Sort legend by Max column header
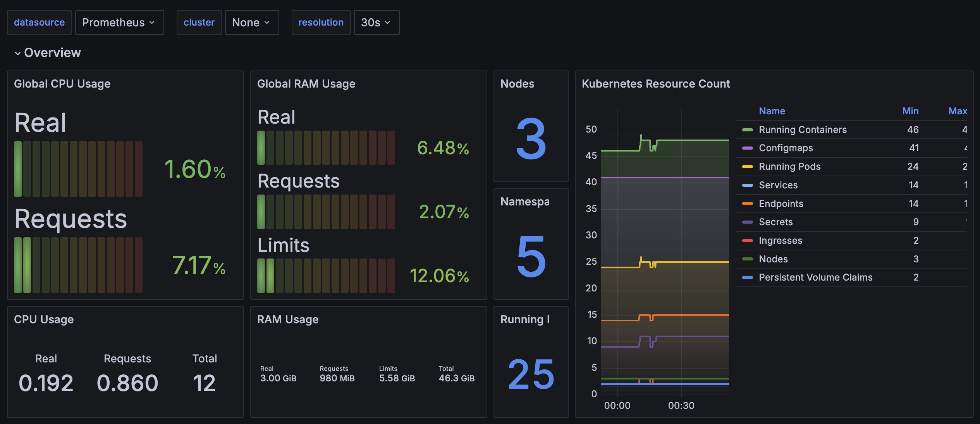 pyautogui.click(x=957, y=111)
